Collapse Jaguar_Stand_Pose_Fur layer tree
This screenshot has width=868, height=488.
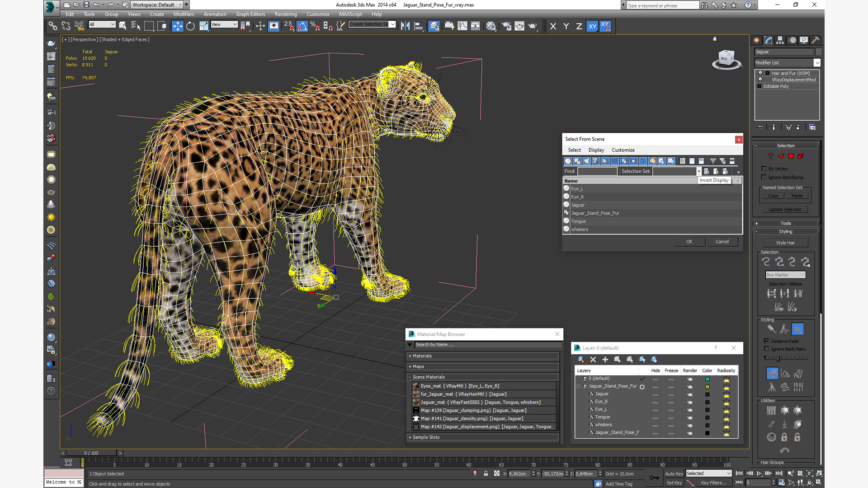(578, 386)
